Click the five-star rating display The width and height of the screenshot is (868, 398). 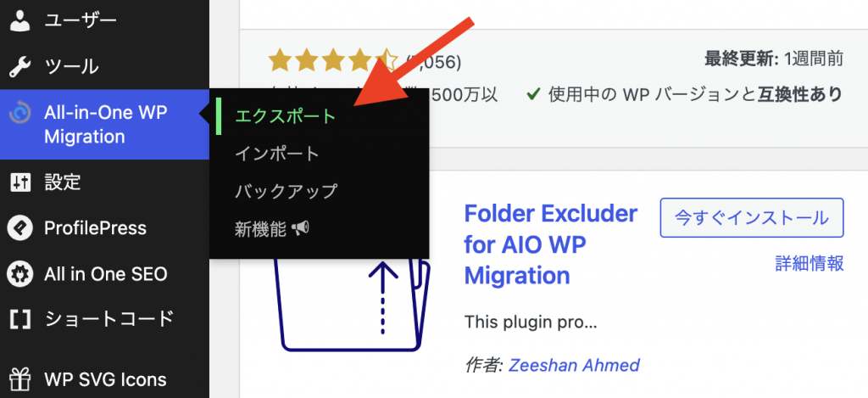tap(333, 61)
